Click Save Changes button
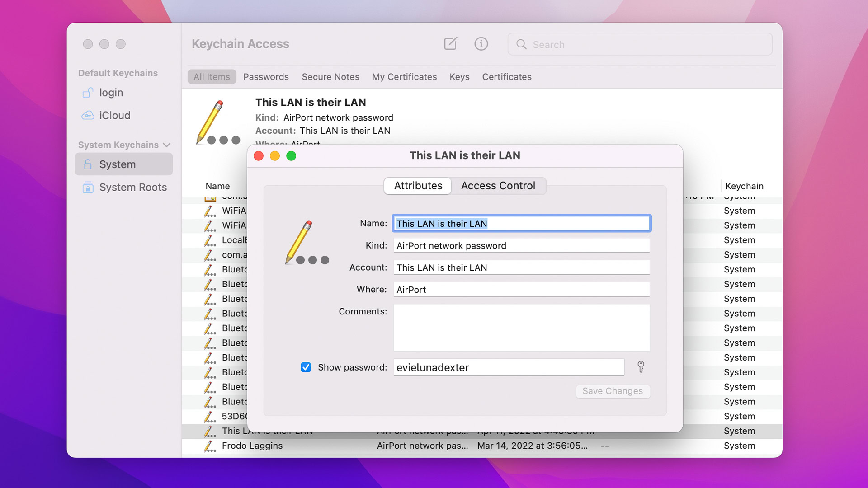Viewport: 868px width, 488px height. [x=613, y=391]
